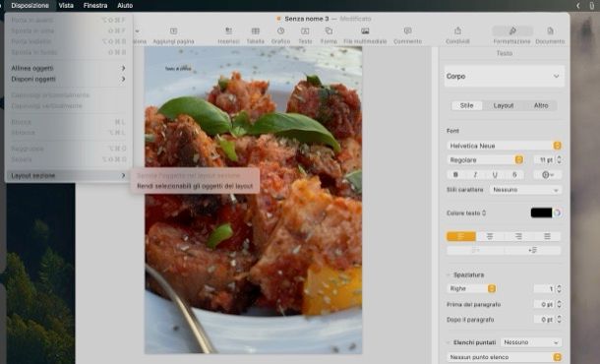Open the Aiuto menu
The width and height of the screenshot is (600, 364).
point(125,5)
